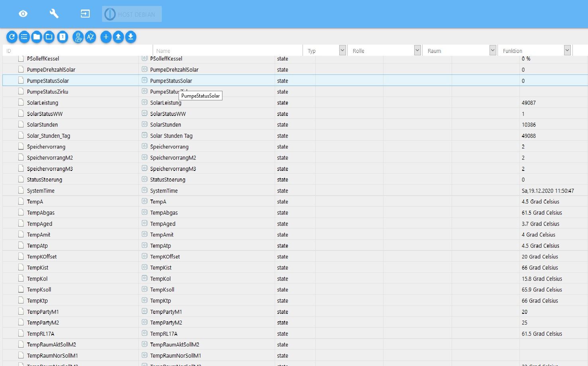
Task: Click the TempKol value '15.8 Grad Celsius'
Action: click(x=542, y=279)
